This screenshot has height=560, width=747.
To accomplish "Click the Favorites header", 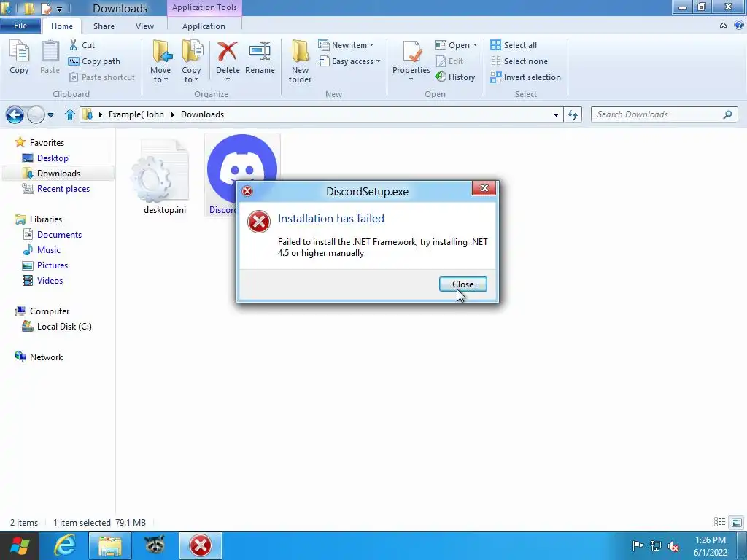I will click(47, 142).
